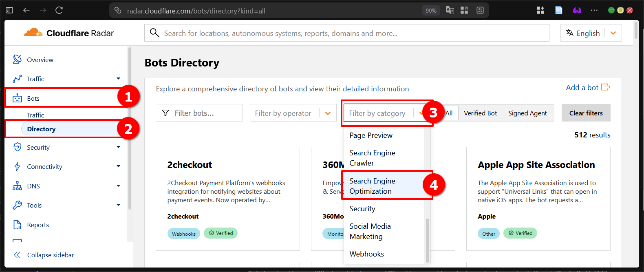This screenshot has height=272, width=644.
Task: Select the Reports document icon
Action: click(x=17, y=225)
